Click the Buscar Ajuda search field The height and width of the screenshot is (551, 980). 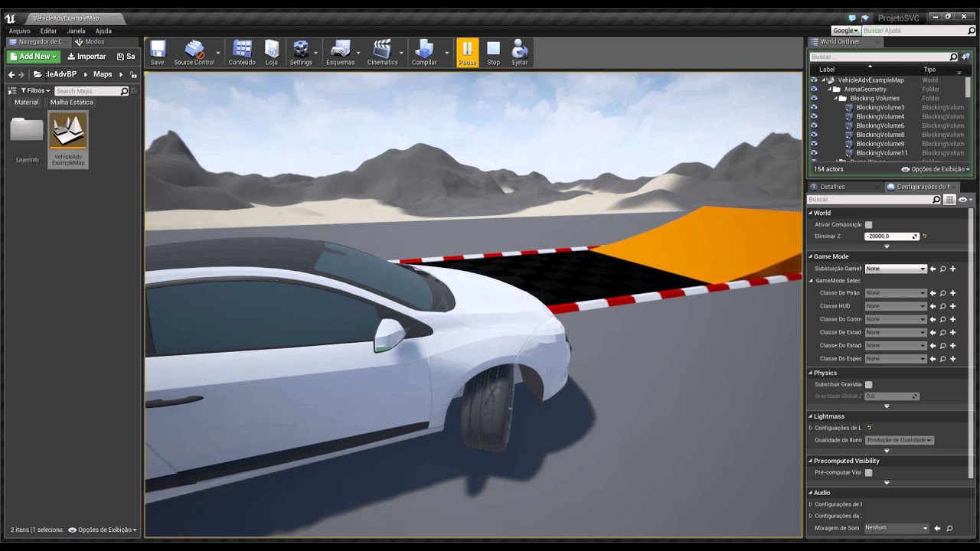(917, 31)
